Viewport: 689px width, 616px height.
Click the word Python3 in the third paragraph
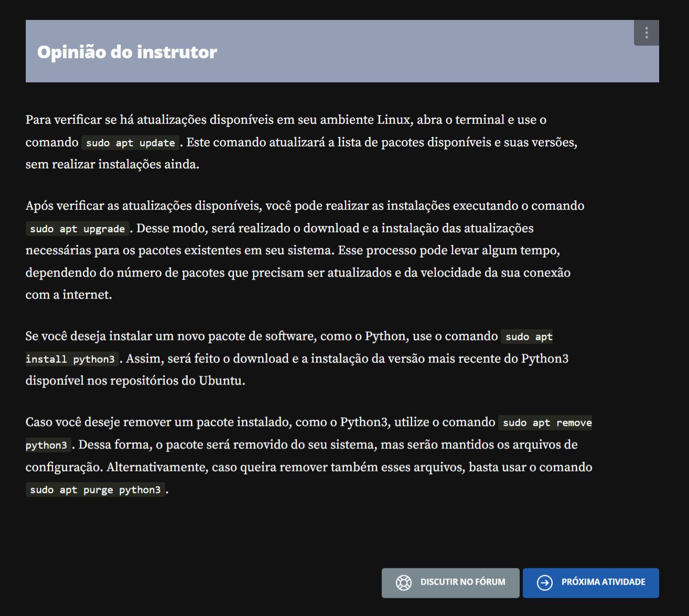coord(544,358)
